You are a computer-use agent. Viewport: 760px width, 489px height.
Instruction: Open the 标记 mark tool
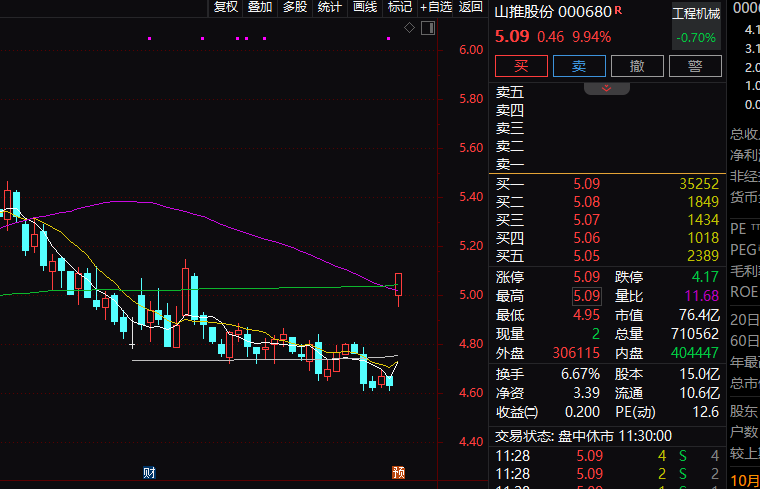pyautogui.click(x=400, y=7)
